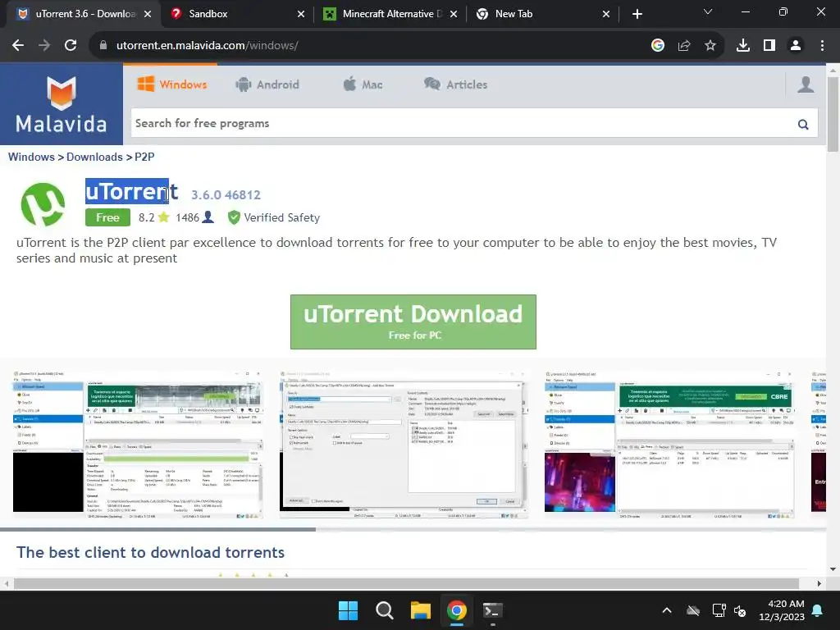
Task: Open the terminal app in taskbar
Action: [x=492, y=610]
